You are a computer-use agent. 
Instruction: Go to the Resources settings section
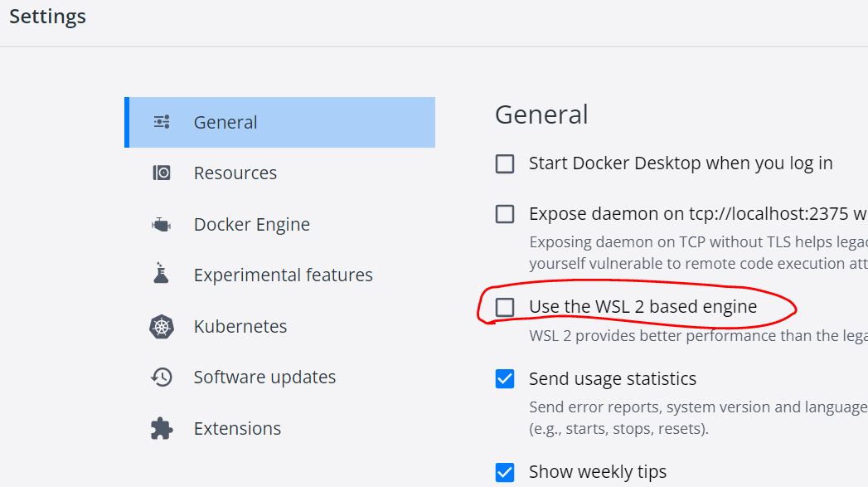235,173
